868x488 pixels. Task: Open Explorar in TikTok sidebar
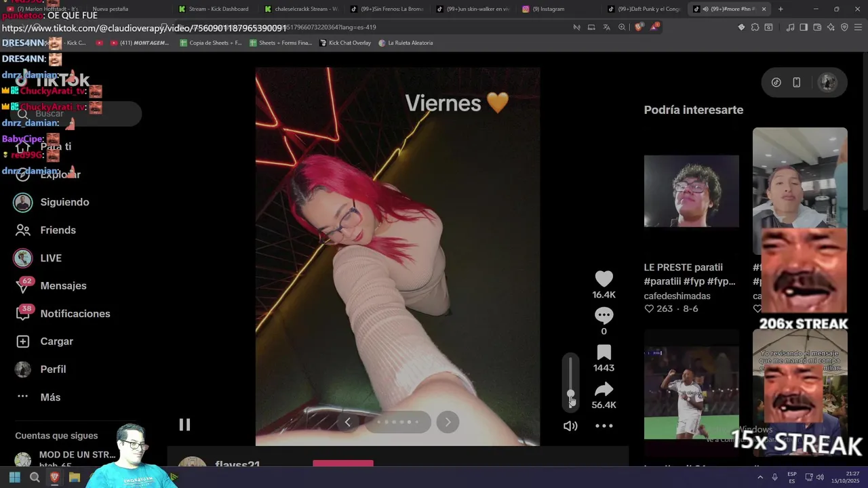click(60, 174)
